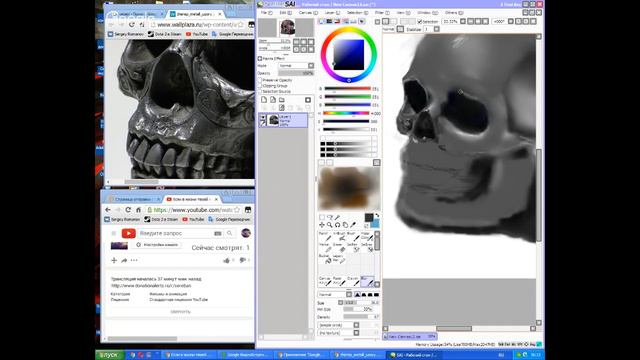
Task: Adjust the layer Opacity slider
Action: [296, 73]
